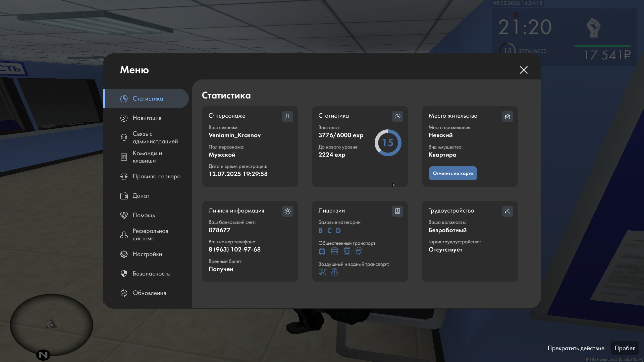Open the Безопасность section
The width and height of the screenshot is (644, 362).
tap(151, 274)
